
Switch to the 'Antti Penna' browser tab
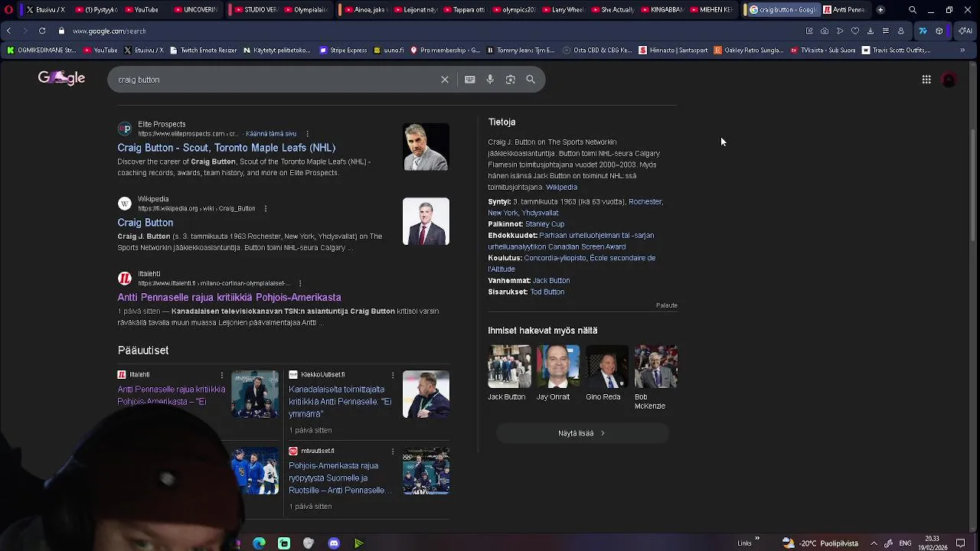[x=844, y=10]
